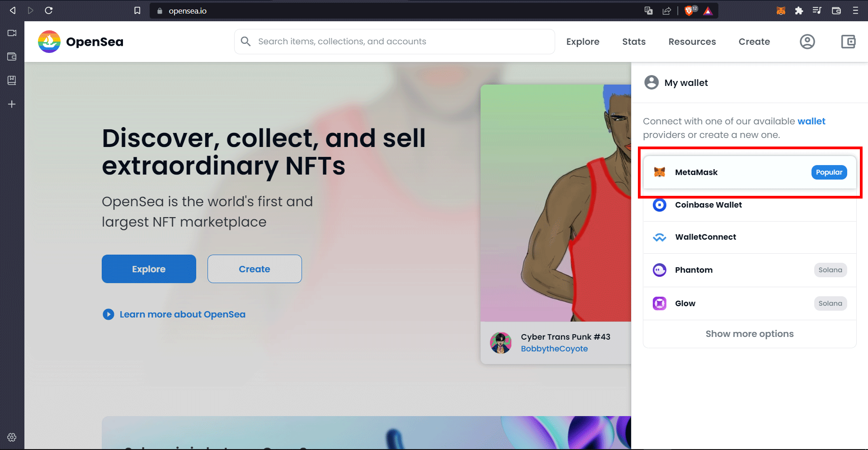Open the playlist icon in browser toolbar
This screenshot has height=450, width=868.
tap(817, 10)
